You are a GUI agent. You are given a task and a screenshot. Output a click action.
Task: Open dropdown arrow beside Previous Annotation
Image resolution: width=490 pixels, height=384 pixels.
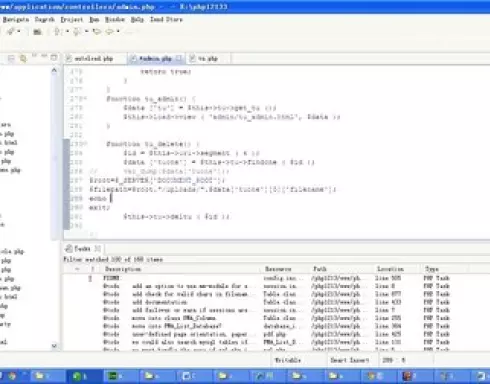pos(87,32)
